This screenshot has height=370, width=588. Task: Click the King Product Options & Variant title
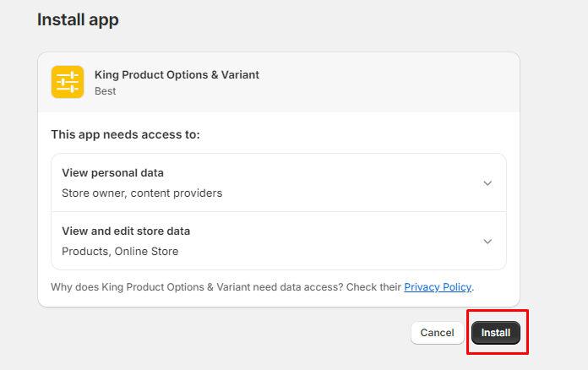(x=177, y=74)
